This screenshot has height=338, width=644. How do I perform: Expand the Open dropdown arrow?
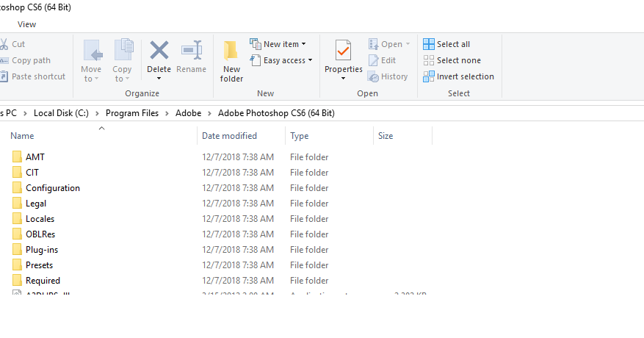pyautogui.click(x=408, y=44)
